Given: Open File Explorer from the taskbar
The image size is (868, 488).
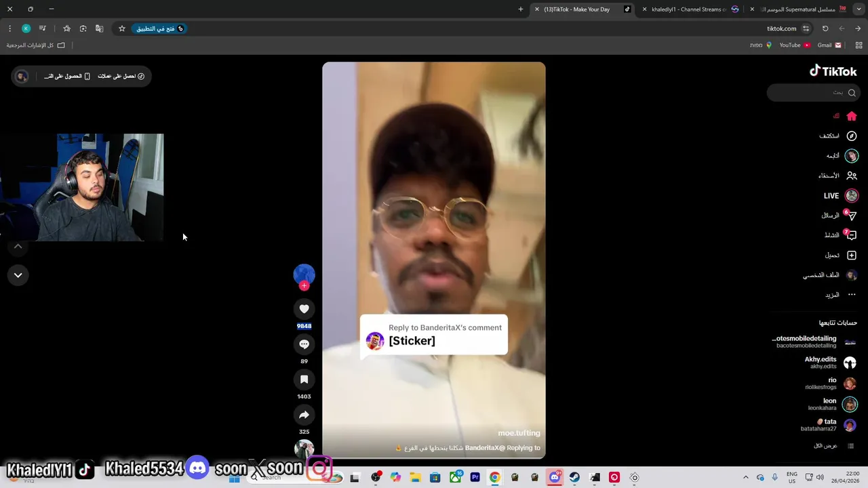Looking at the screenshot, I should [415, 478].
